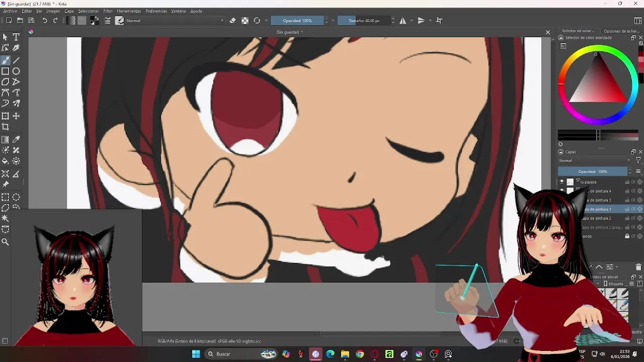Toggle preserve alpha checker button
The height and width of the screenshot is (362, 644).
click(x=245, y=21)
